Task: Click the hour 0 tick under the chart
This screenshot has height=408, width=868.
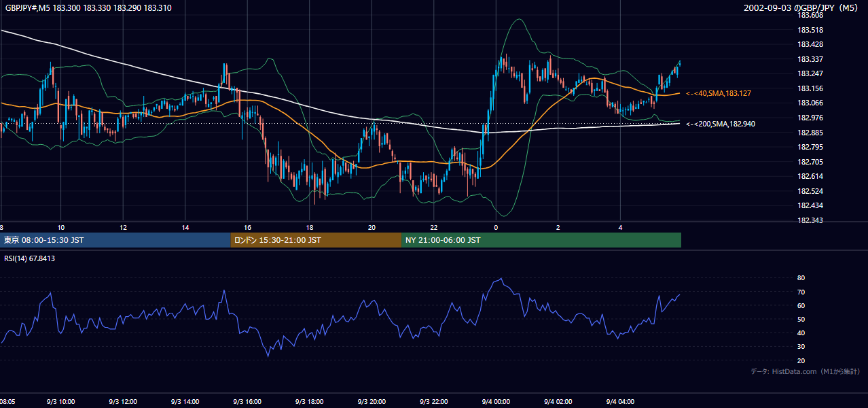Action: click(x=496, y=227)
